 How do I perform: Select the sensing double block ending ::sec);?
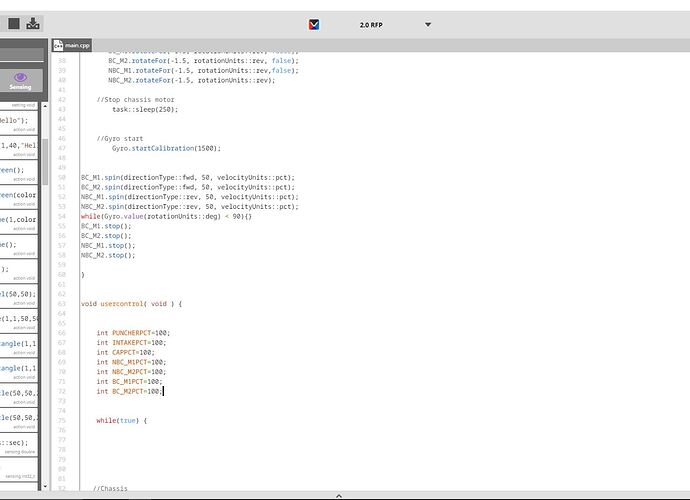tap(18, 445)
